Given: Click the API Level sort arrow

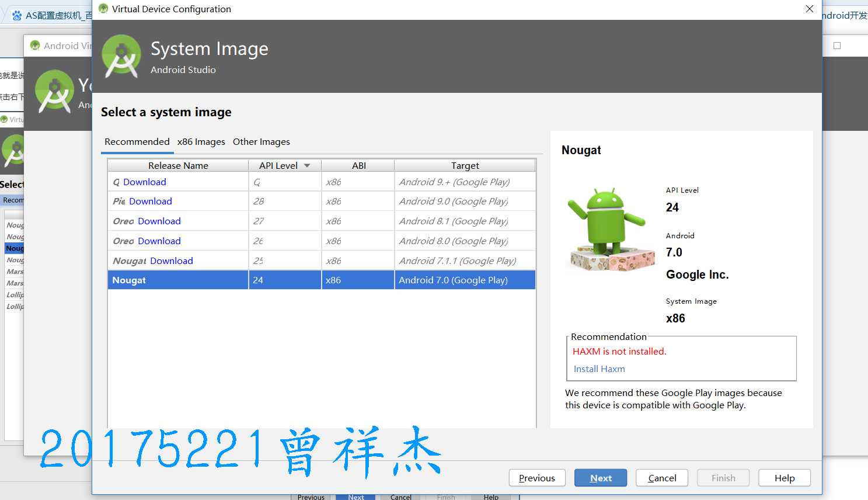Looking at the screenshot, I should click(307, 166).
